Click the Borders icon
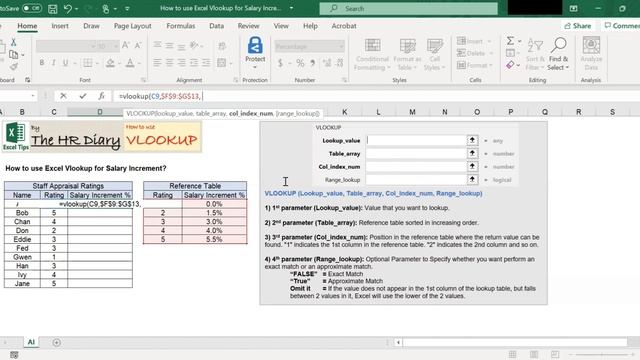Viewport: 640px width, 360px height. click(x=87, y=63)
